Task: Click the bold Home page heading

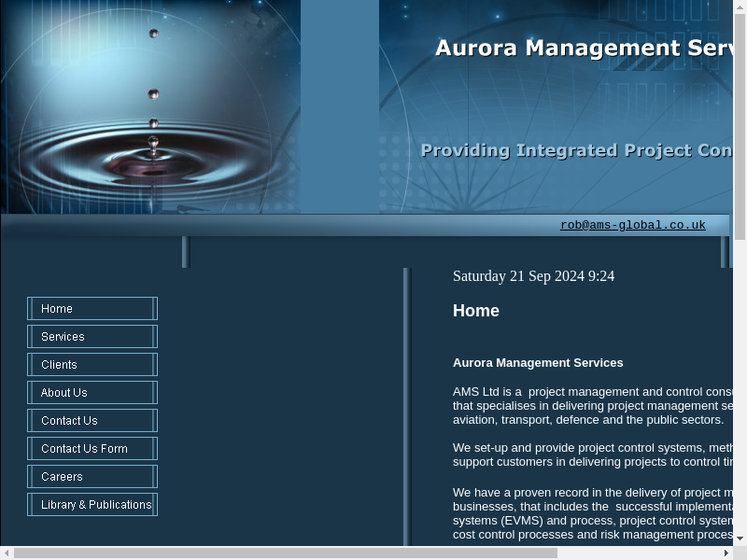Action: 476,311
